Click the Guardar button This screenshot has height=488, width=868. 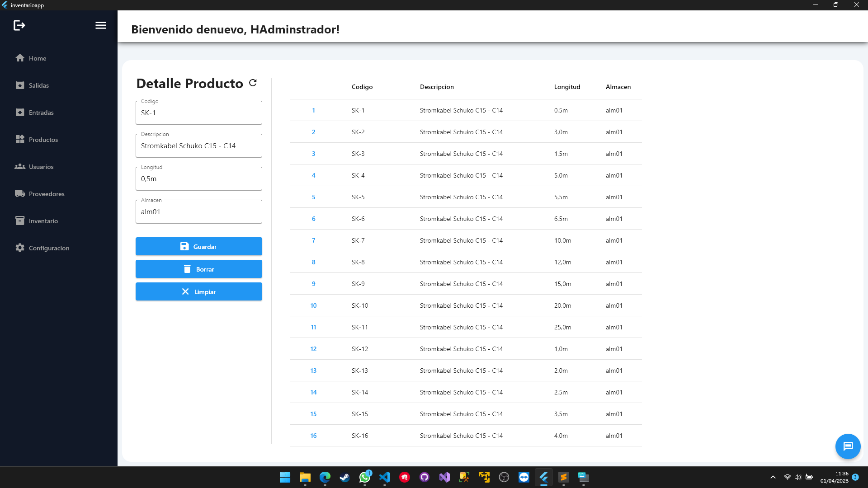point(199,246)
